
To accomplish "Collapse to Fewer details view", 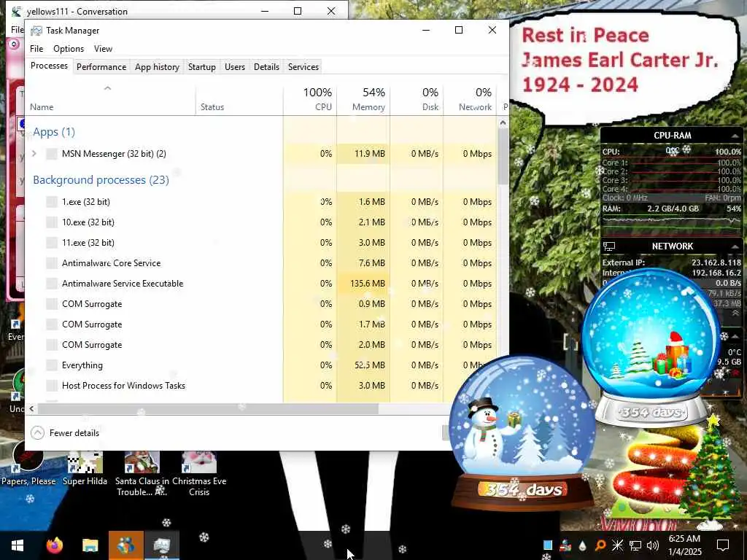I will [65, 433].
